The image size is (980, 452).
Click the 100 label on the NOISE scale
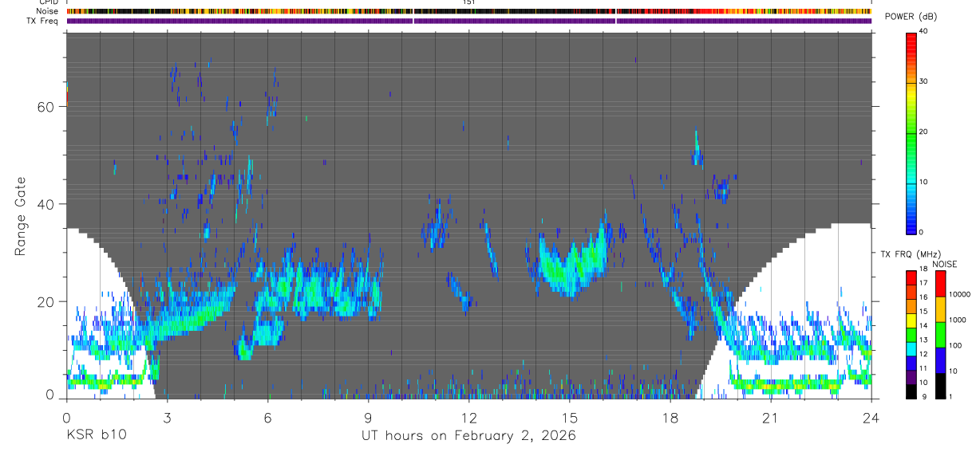[956, 345]
